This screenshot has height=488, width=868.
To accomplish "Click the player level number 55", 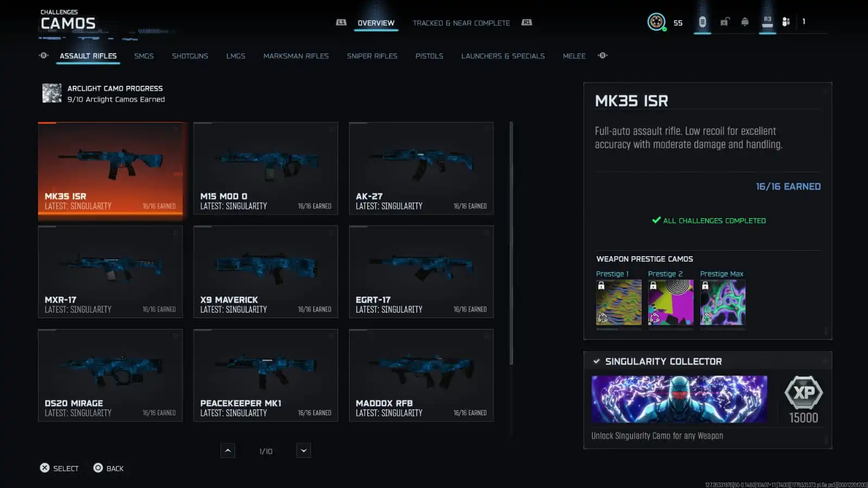I will coord(678,23).
